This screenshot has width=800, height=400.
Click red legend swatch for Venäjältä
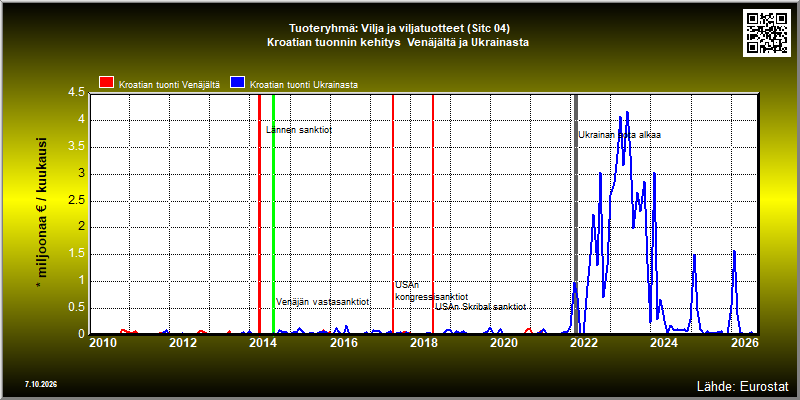107,83
